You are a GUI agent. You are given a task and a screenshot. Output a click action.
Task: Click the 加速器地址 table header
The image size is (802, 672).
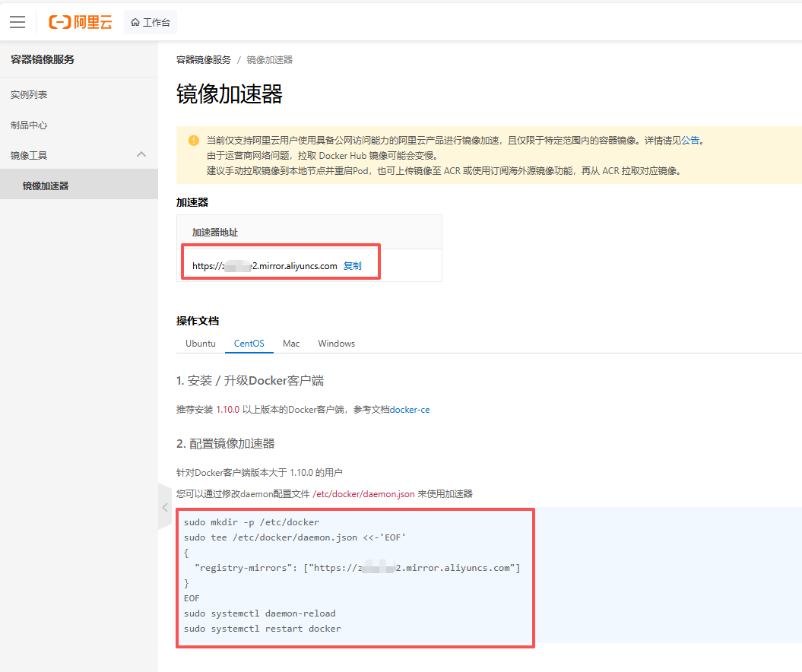(215, 232)
